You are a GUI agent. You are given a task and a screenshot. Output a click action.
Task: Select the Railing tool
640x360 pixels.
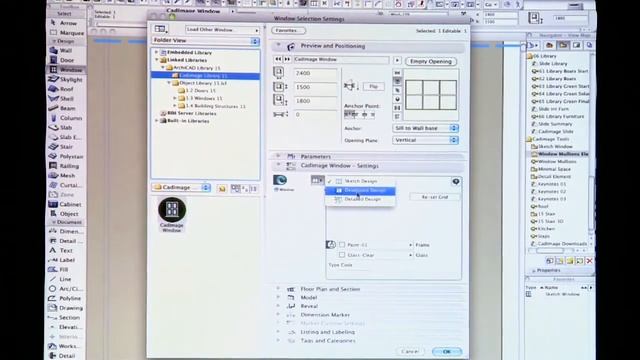[64, 166]
